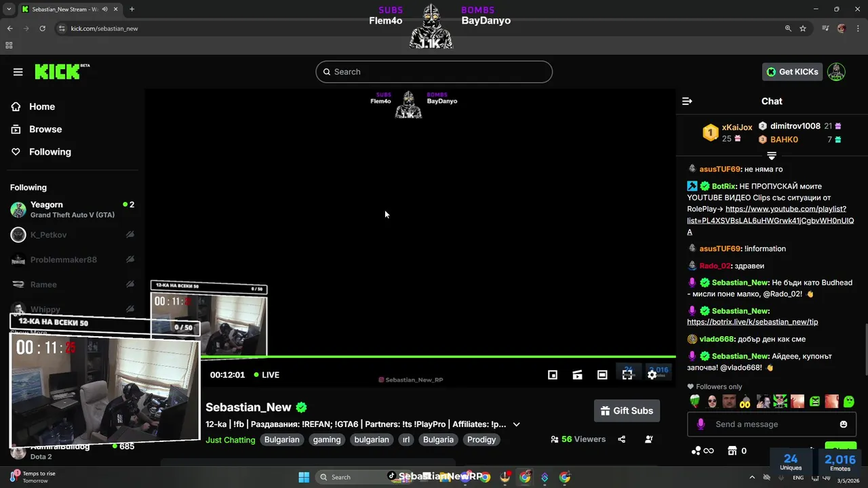Click the clip creation icon

pyautogui.click(x=577, y=375)
